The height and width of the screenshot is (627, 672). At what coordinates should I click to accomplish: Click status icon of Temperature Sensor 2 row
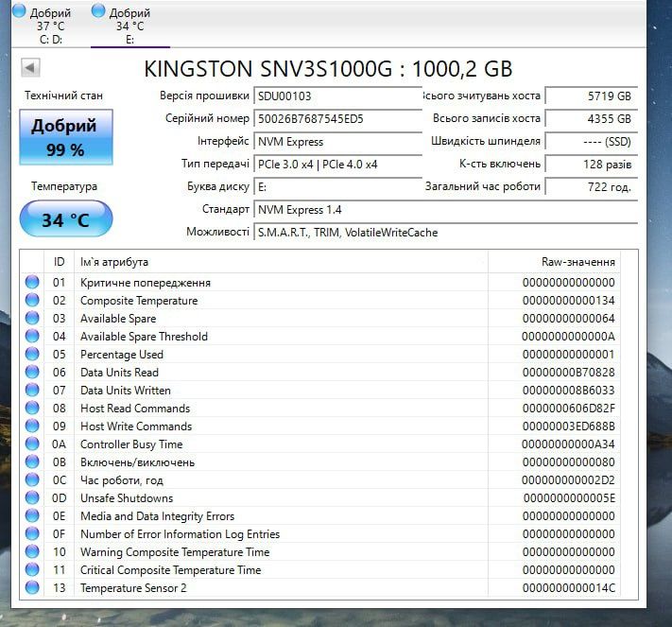pyautogui.click(x=32, y=587)
